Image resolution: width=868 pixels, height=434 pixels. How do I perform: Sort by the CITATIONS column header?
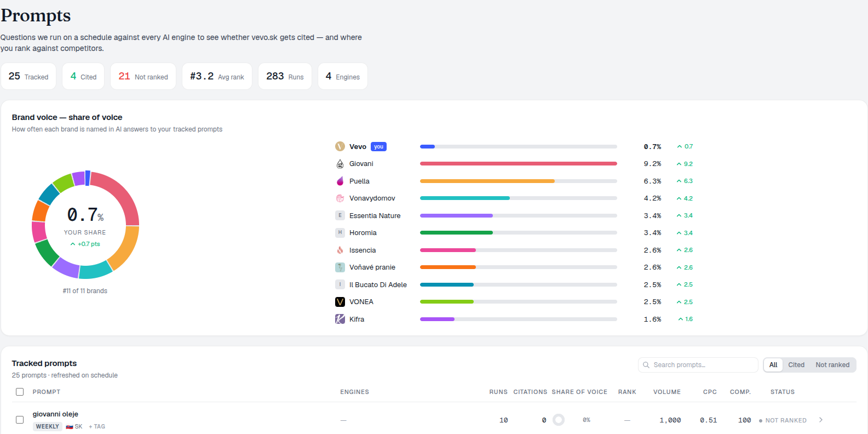click(530, 392)
